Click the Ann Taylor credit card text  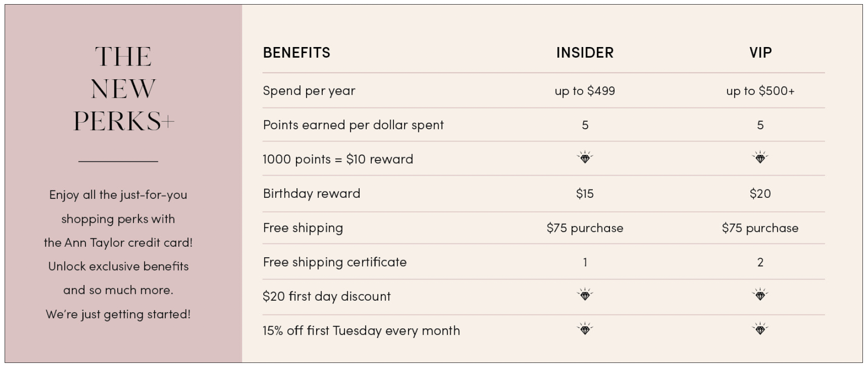(x=118, y=243)
